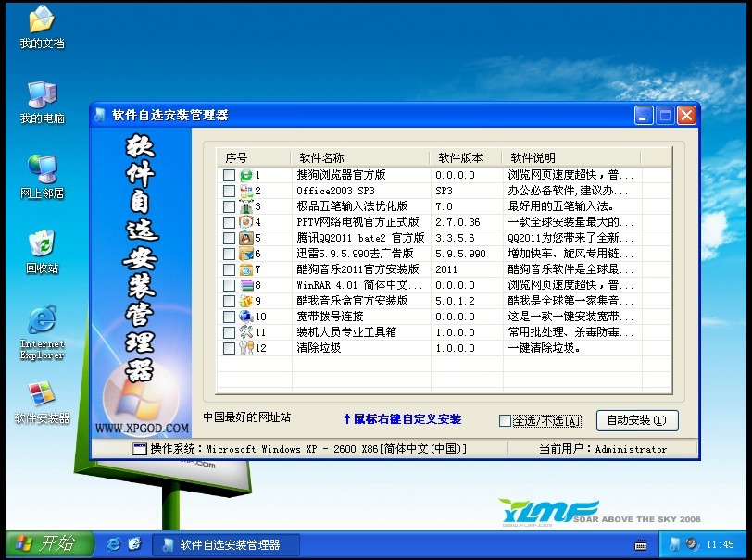Click 一键清除垃圾 description text
Image resolution: width=752 pixels, height=560 pixels.
pos(544,348)
